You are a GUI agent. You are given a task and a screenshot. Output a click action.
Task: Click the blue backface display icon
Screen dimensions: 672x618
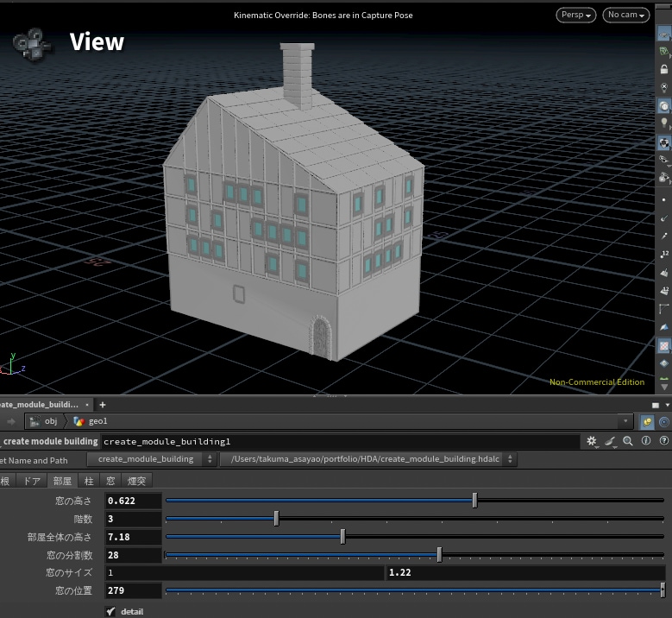[664, 327]
